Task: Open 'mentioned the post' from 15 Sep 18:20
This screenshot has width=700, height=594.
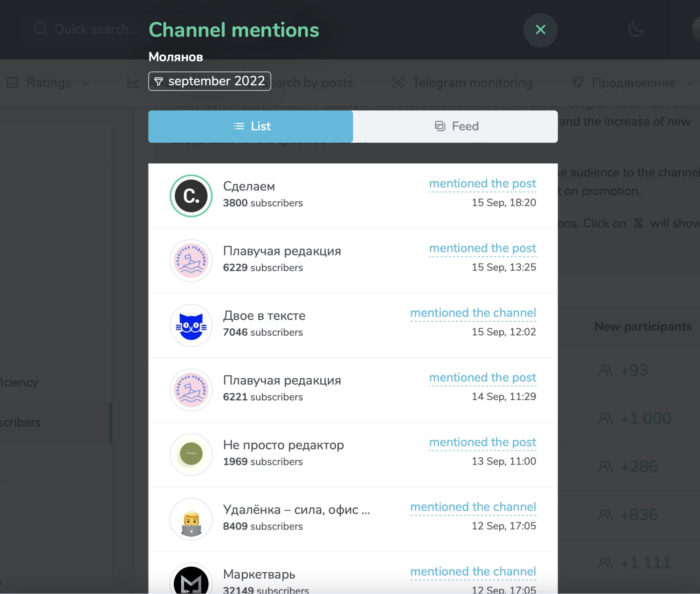Action: [483, 184]
